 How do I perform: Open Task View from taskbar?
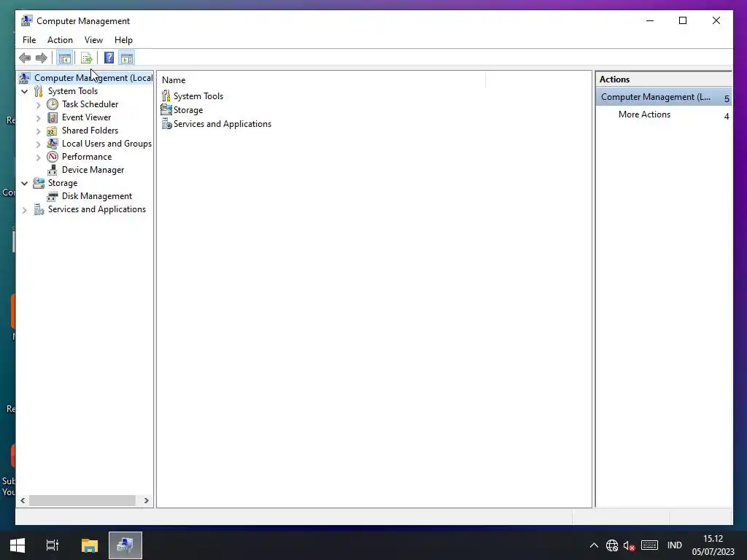point(53,545)
